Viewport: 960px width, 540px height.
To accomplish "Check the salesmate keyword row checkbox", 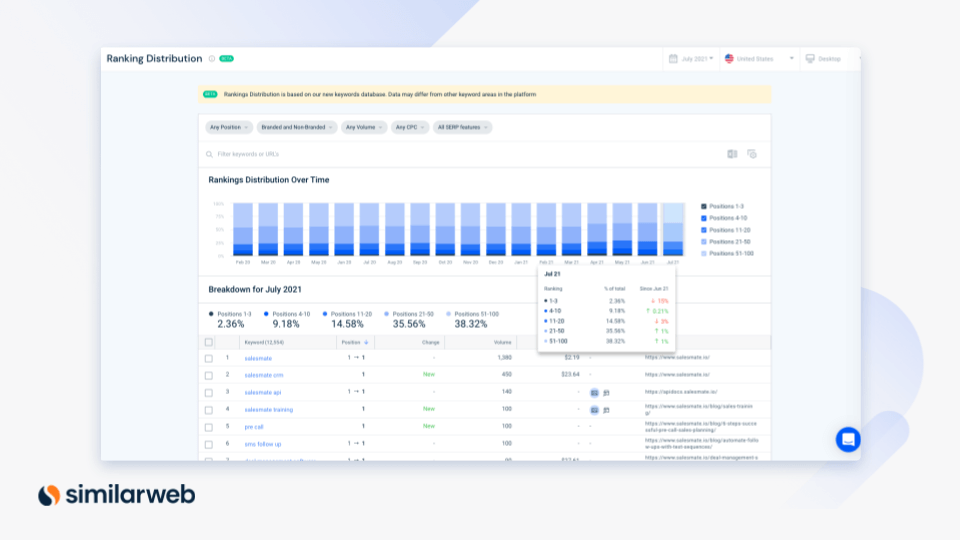I will pyautogui.click(x=209, y=358).
